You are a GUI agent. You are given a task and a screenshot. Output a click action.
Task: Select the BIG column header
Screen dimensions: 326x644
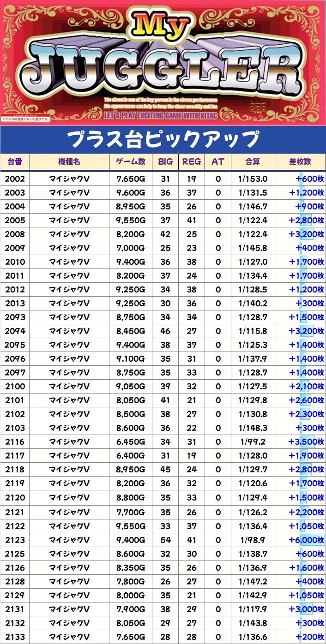pyautogui.click(x=165, y=161)
